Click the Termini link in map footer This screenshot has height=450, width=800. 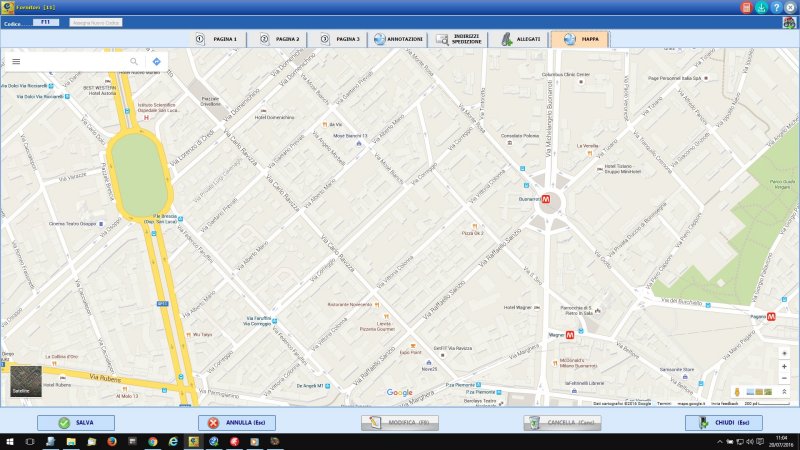click(664, 404)
